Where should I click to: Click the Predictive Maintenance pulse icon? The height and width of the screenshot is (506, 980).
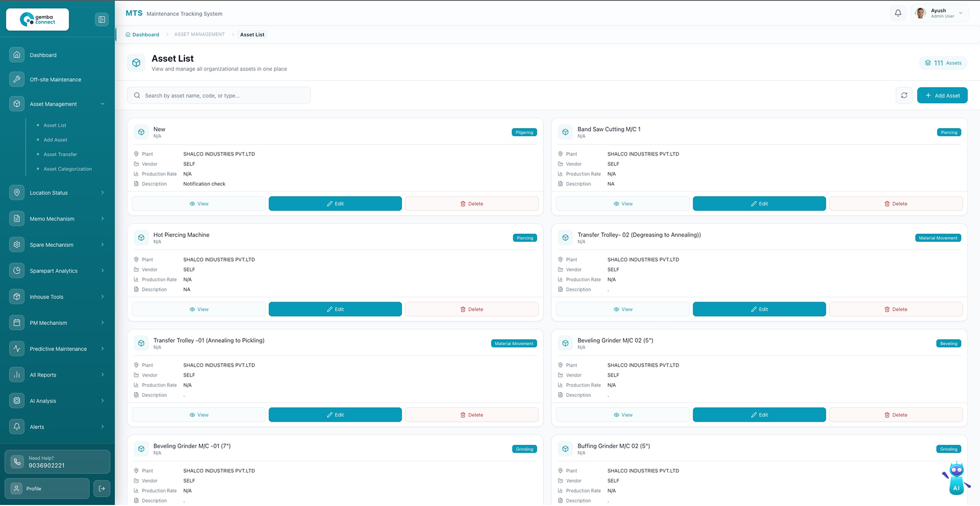17,348
